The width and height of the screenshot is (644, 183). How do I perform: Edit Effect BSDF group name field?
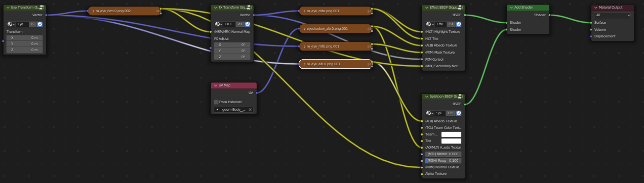pyautogui.click(x=440, y=24)
